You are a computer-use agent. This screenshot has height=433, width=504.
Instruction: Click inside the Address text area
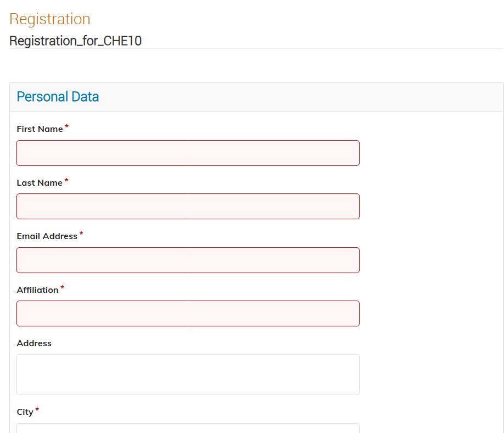coord(188,375)
